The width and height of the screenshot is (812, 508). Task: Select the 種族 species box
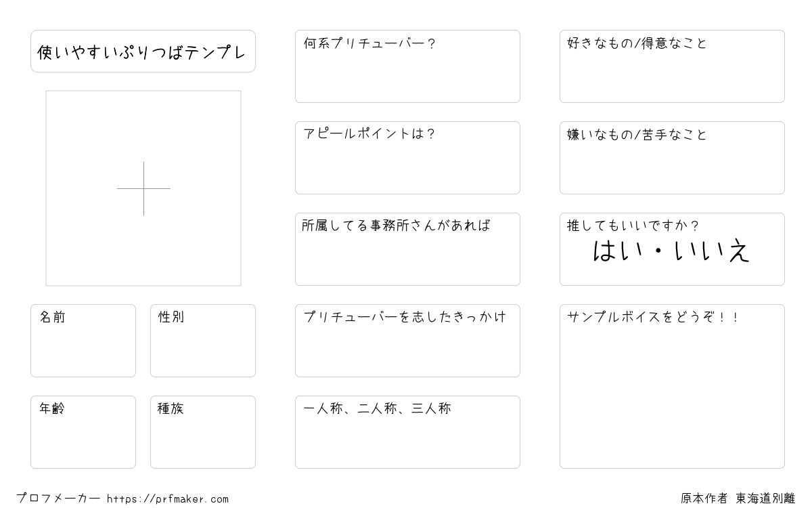[203, 432]
